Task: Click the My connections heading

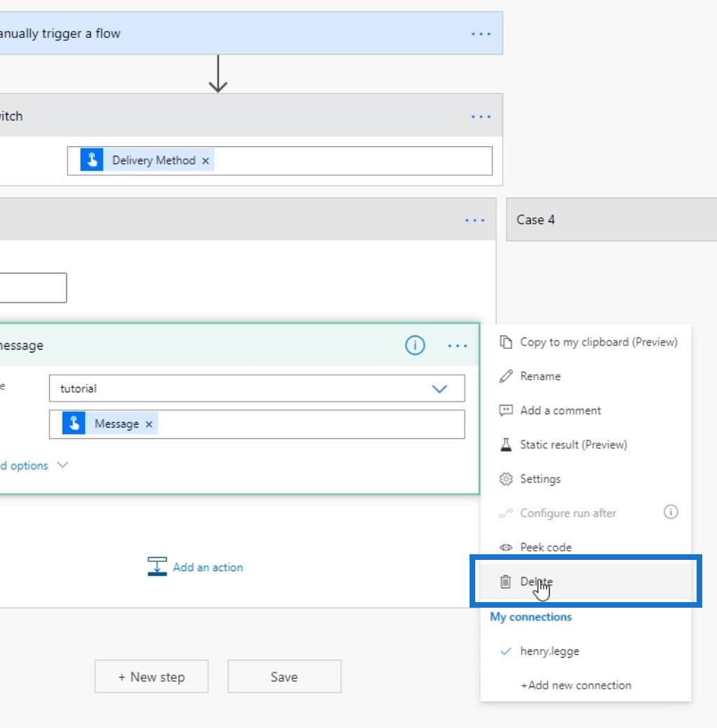Action: (x=531, y=617)
